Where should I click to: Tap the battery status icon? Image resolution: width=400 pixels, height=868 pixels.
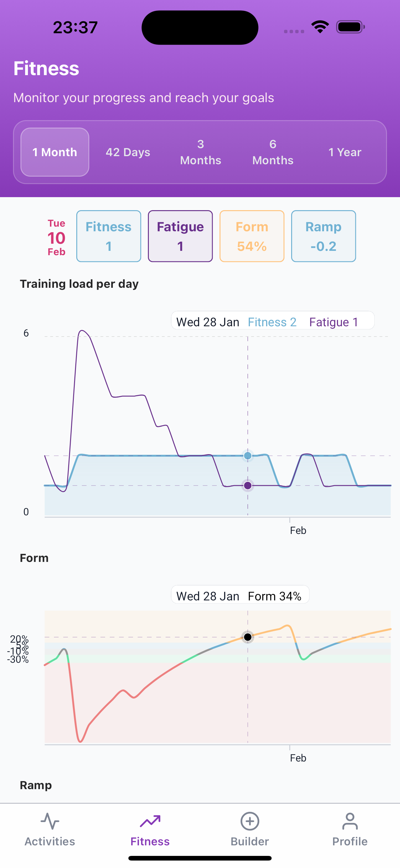coord(350,27)
